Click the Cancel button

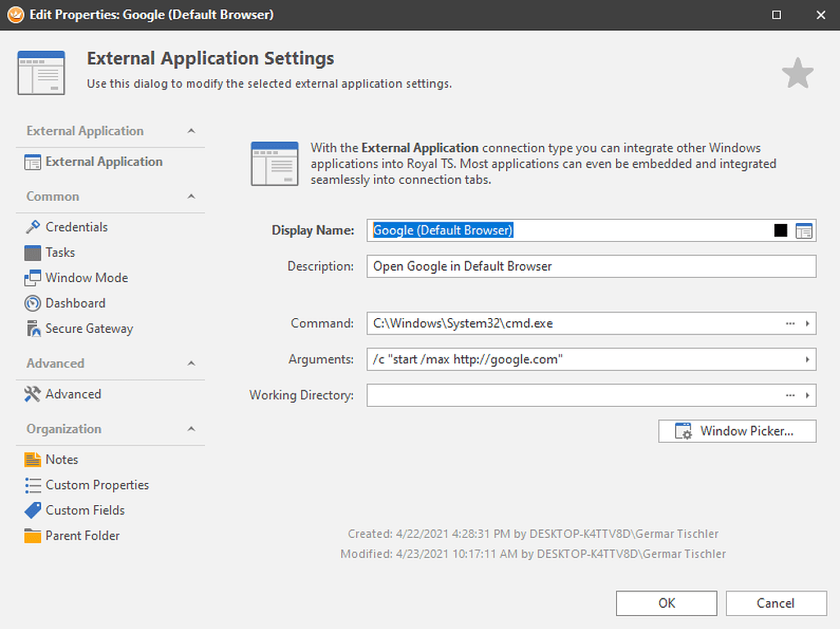pos(776,604)
